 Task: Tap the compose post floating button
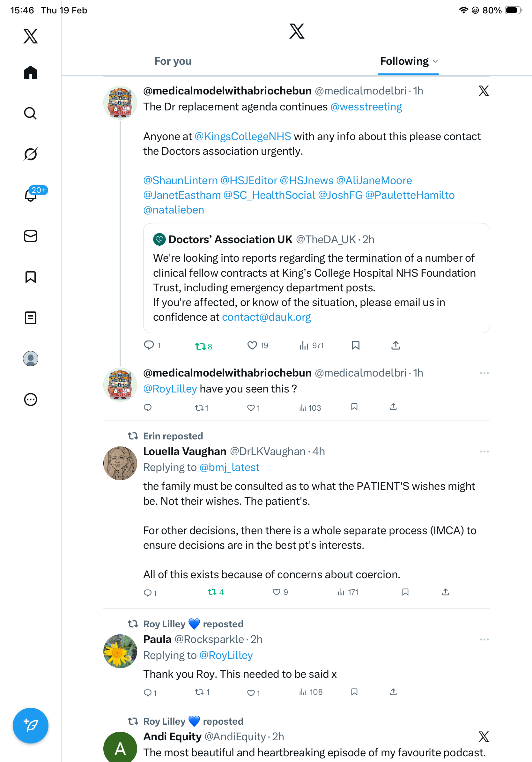coord(31,725)
